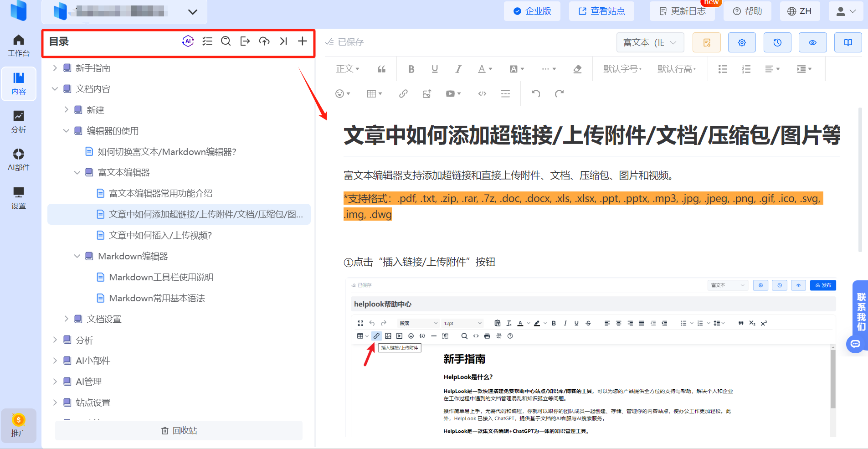Open article Markdown工具栏使用说明

pyautogui.click(x=161, y=277)
